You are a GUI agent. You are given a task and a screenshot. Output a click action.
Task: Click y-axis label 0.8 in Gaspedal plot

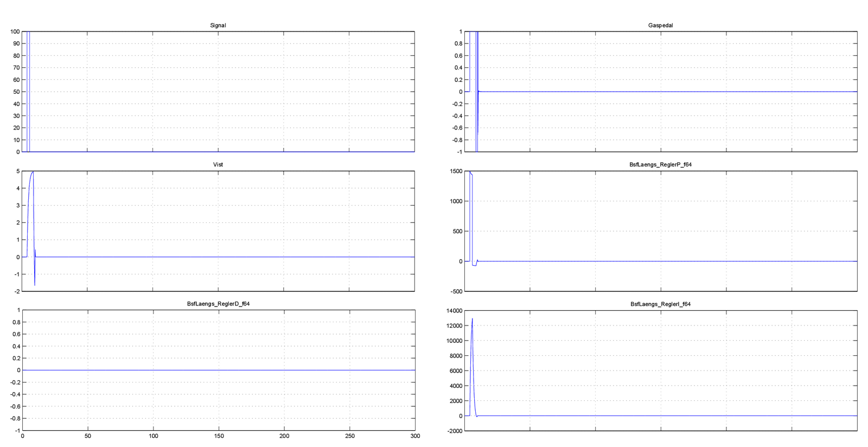coord(458,44)
